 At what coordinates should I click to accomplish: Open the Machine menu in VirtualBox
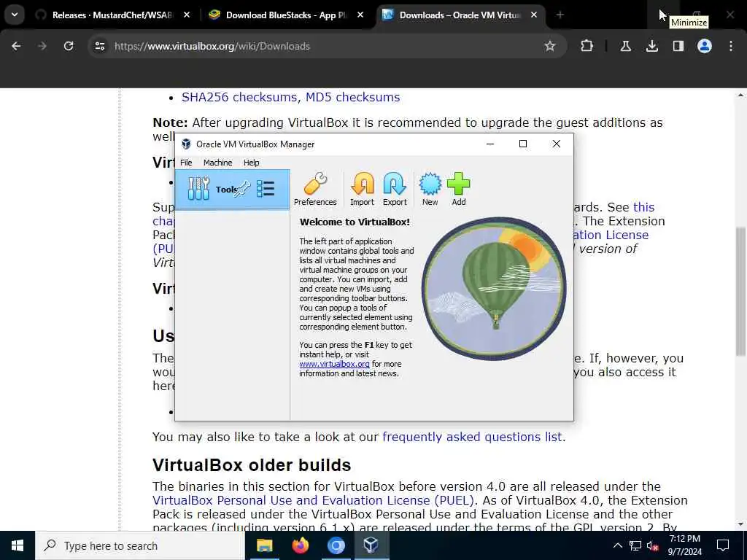217,163
